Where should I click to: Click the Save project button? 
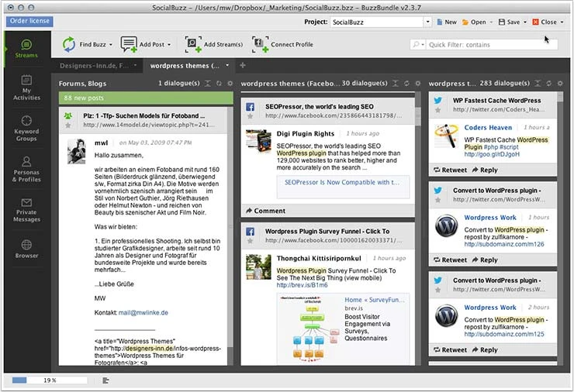[509, 22]
